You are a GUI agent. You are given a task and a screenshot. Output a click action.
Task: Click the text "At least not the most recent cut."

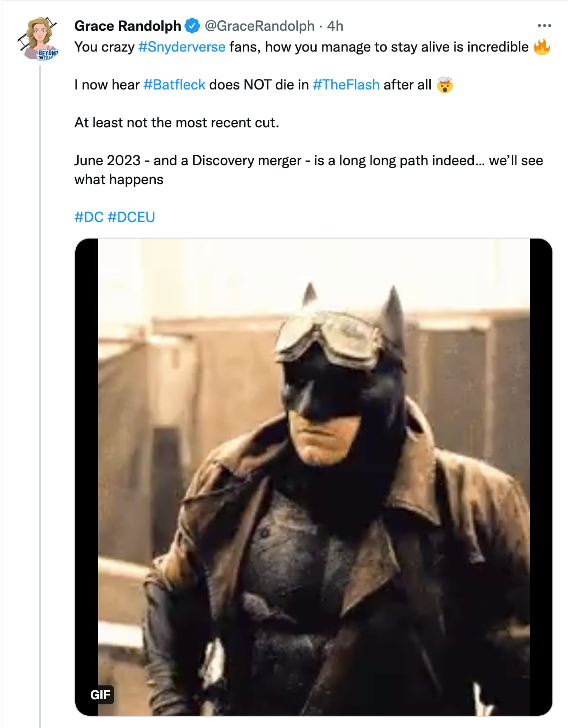pyautogui.click(x=177, y=123)
